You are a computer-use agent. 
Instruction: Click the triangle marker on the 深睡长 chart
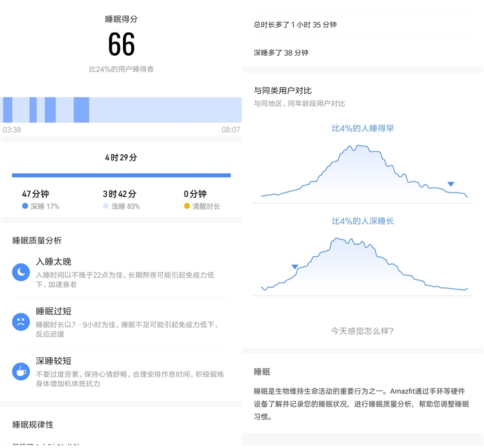295,266
